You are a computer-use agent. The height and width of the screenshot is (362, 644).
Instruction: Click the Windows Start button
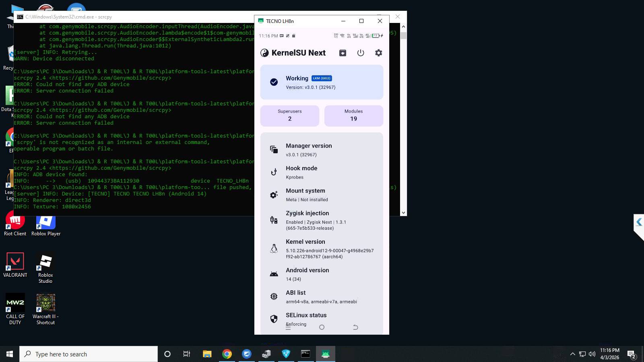pyautogui.click(x=10, y=354)
